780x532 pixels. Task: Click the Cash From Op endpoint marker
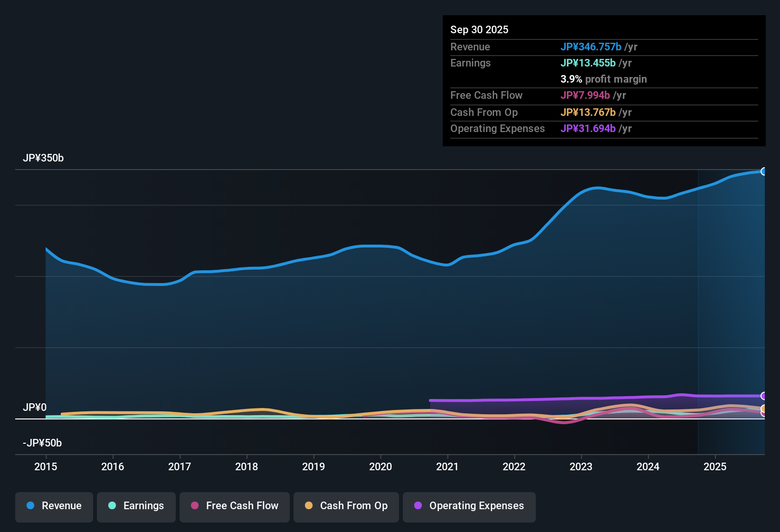pyautogui.click(x=764, y=408)
